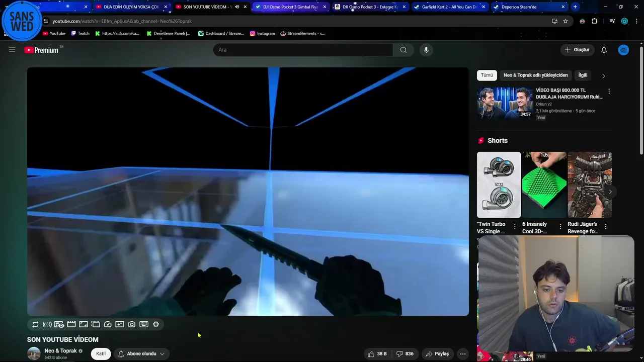
Task: Open more actions ellipsis beside Paylaş
Action: pyautogui.click(x=463, y=354)
